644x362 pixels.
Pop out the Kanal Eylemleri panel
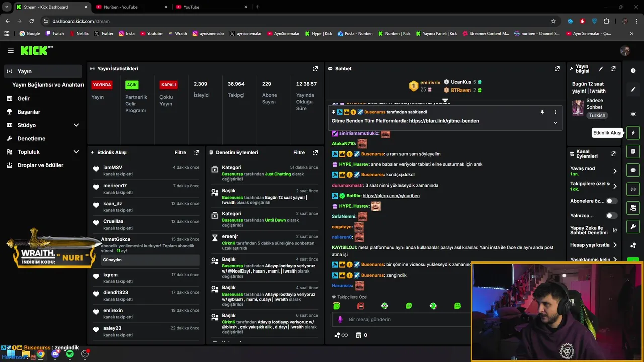[613, 154]
